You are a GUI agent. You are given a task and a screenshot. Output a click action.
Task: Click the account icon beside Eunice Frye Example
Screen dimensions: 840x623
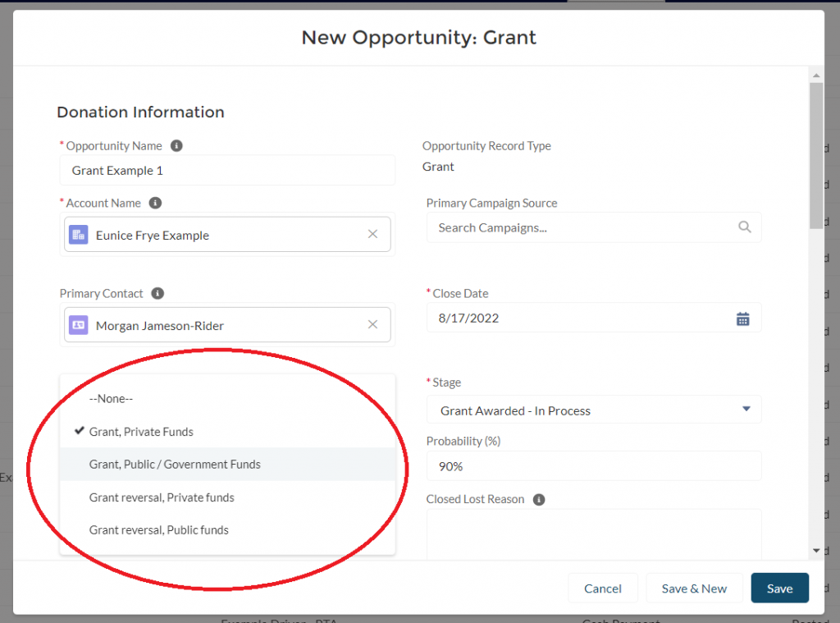click(x=79, y=236)
